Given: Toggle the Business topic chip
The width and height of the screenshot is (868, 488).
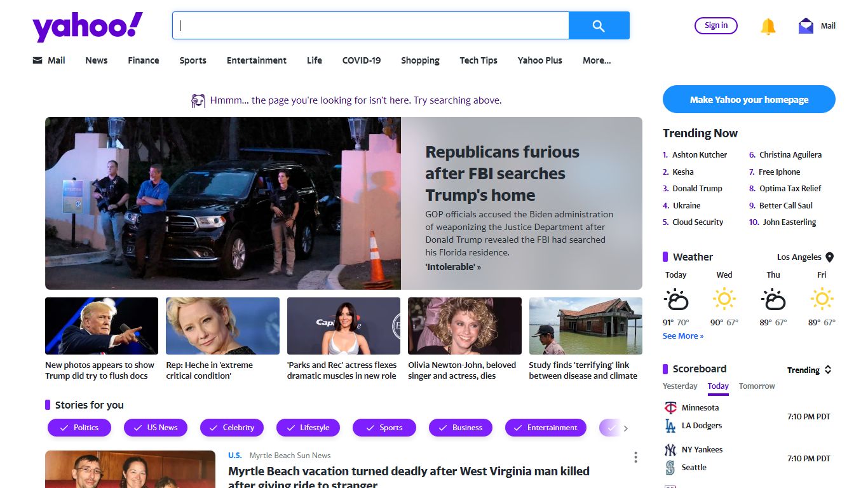Looking at the screenshot, I should (461, 428).
